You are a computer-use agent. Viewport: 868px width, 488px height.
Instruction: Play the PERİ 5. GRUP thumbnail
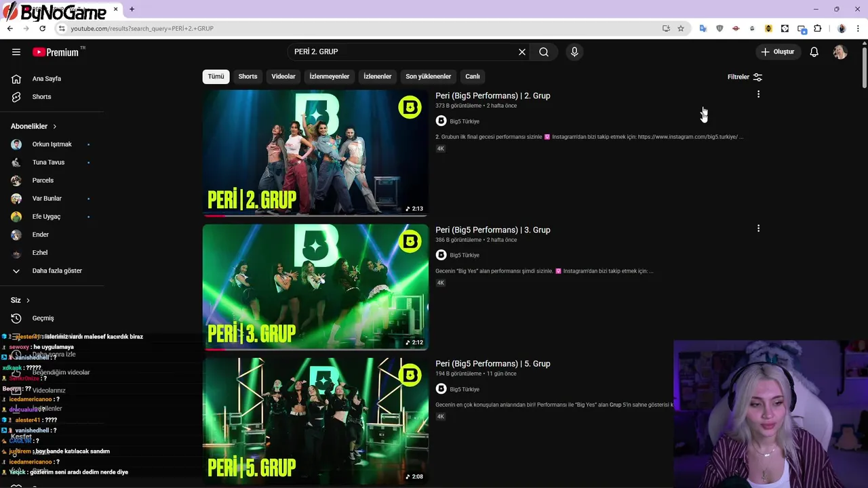coord(315,422)
